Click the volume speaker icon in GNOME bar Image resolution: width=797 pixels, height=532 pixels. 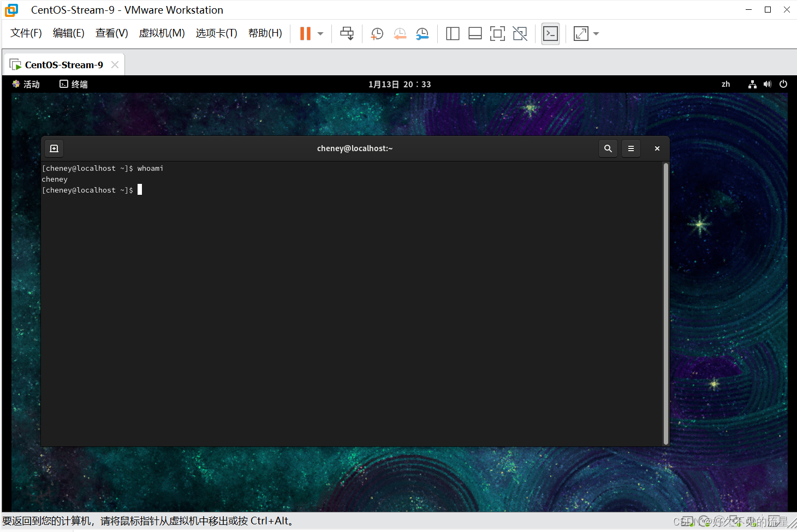pyautogui.click(x=768, y=84)
